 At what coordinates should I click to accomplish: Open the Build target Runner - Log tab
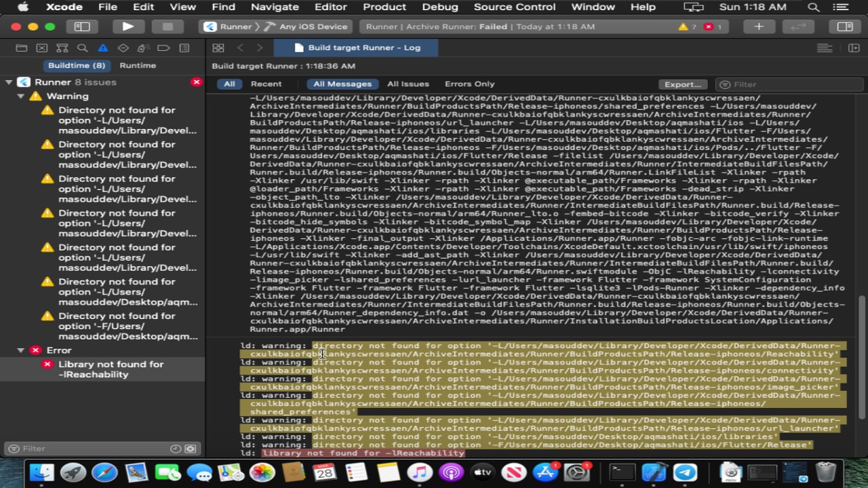(x=357, y=48)
